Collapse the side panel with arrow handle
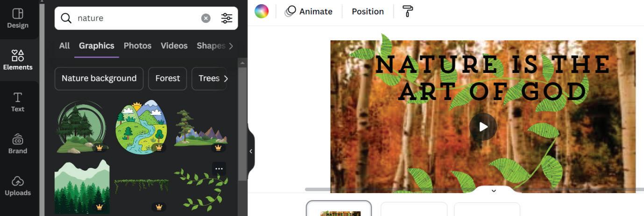 (x=251, y=151)
